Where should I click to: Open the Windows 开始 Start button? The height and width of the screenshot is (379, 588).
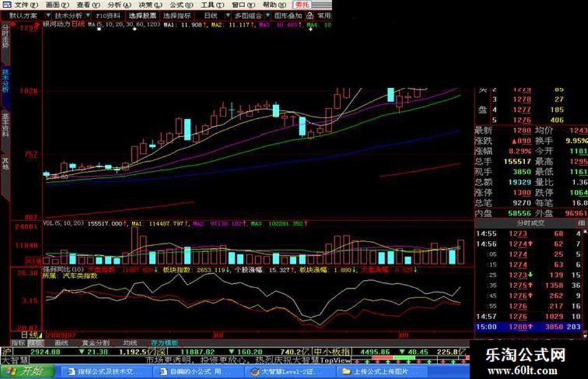coord(27,372)
